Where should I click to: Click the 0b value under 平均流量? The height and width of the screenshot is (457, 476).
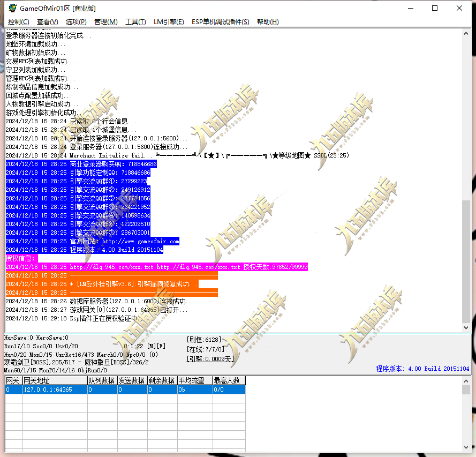coord(195,389)
